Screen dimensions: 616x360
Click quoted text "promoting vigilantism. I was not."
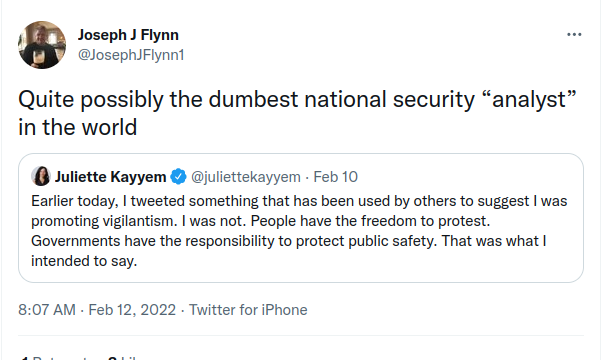pyautogui.click(x=139, y=221)
